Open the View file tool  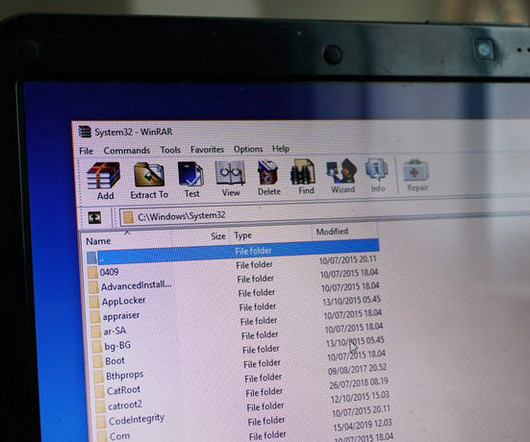click(x=230, y=178)
